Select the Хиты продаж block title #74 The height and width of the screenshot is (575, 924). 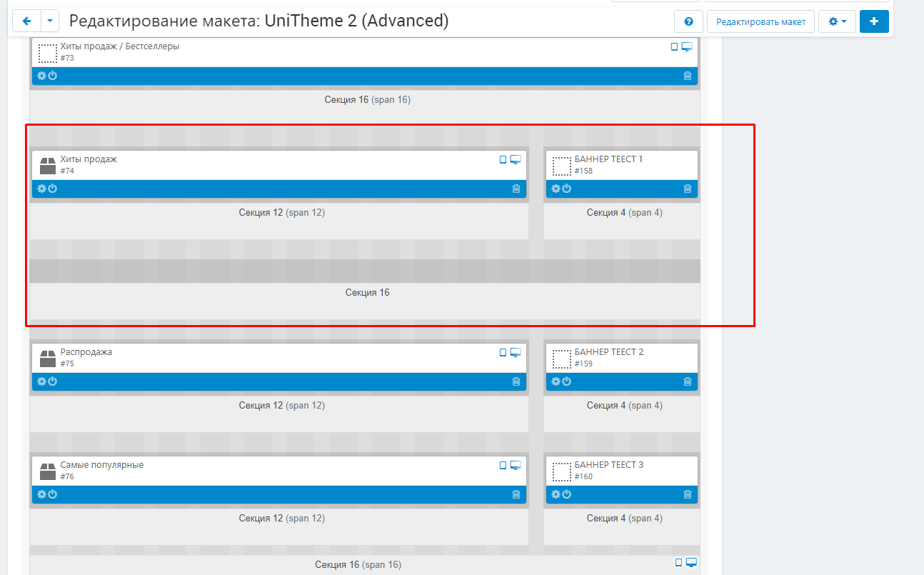point(89,159)
